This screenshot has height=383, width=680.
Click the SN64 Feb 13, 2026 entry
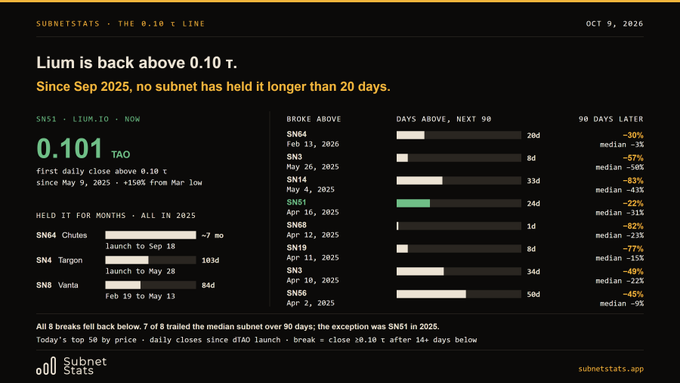(x=313, y=139)
